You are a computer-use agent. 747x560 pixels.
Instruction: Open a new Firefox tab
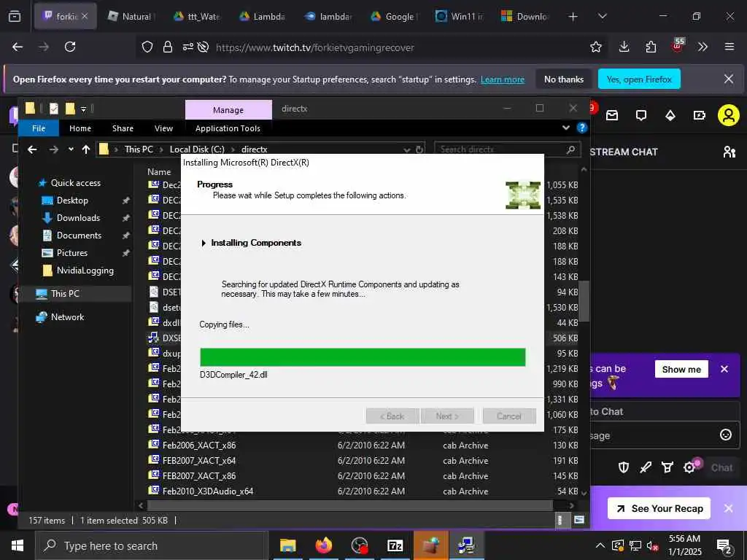[x=573, y=17]
